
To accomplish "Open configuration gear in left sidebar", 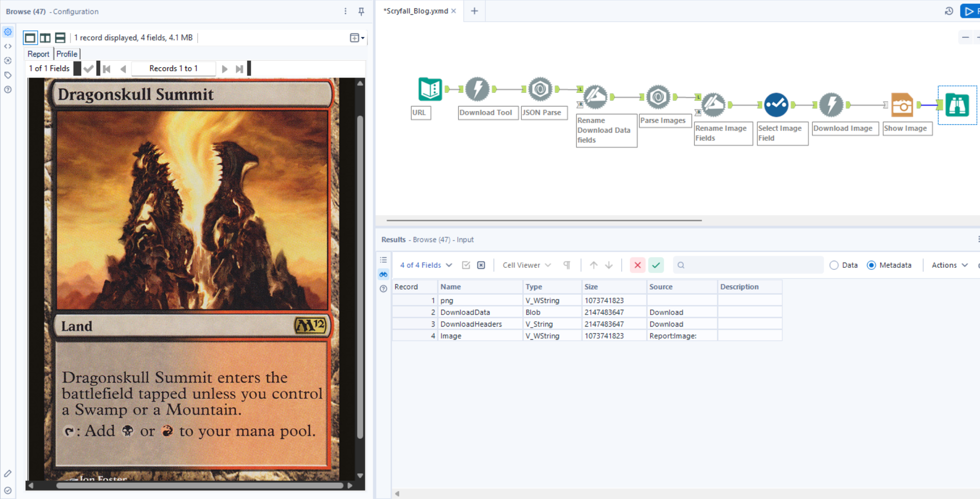I will pos(8,32).
